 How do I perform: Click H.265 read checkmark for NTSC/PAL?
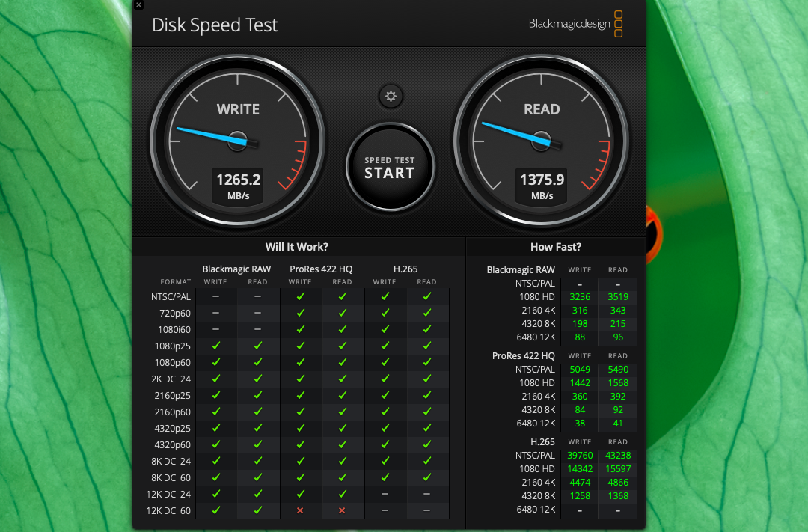click(427, 296)
